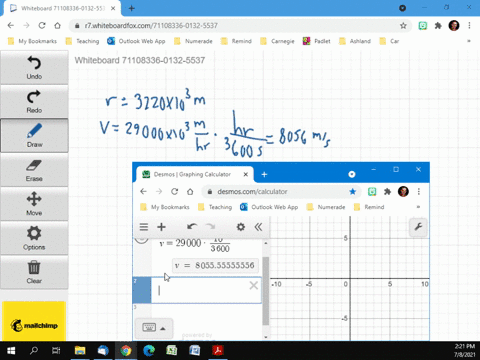Image resolution: width=480 pixels, height=360 pixels.
Task: Select the Erase tool
Action: click(x=34, y=170)
